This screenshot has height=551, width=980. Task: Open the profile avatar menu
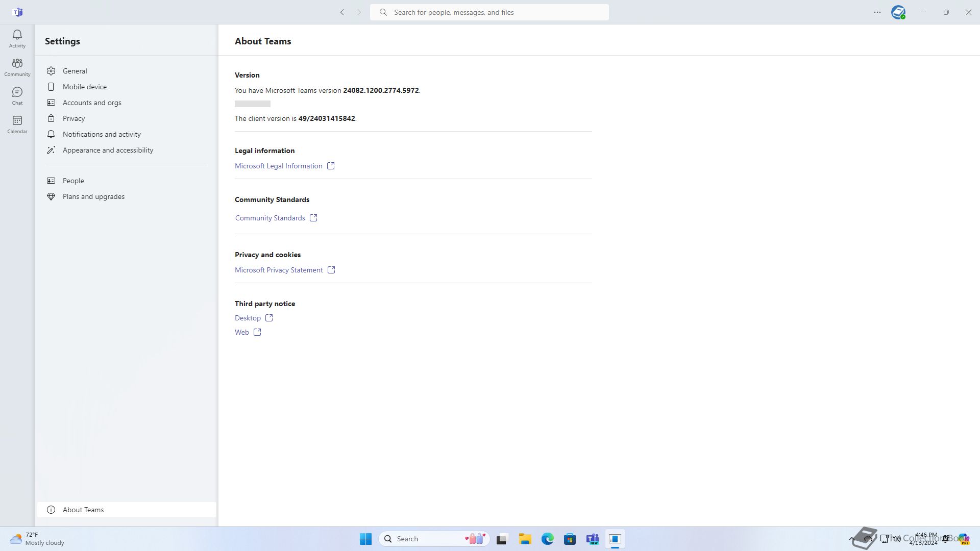[898, 12]
